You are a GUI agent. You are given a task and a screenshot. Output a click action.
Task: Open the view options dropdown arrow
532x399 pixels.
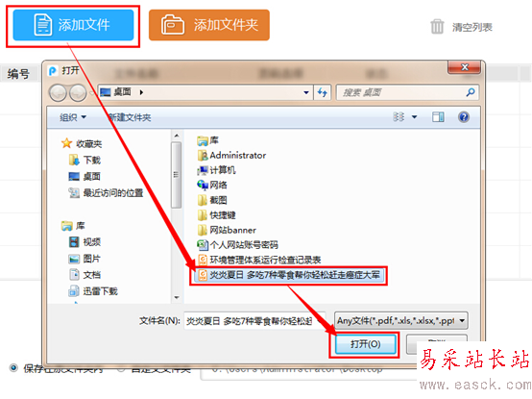click(x=414, y=117)
